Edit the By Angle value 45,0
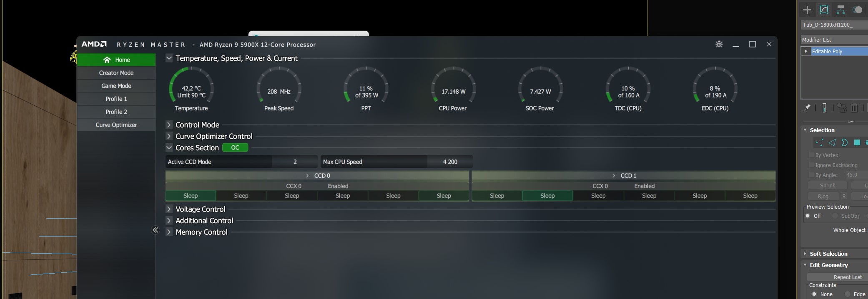Screen dimensions: 868x299 coord(856,175)
